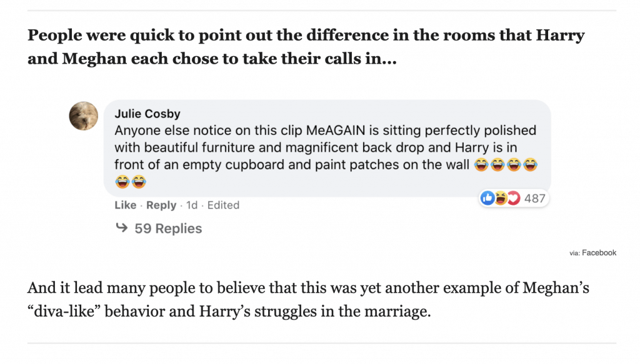Viewport: 640px width, 364px height.
Task: Click the 1d timestamp link
Action: pyautogui.click(x=192, y=205)
